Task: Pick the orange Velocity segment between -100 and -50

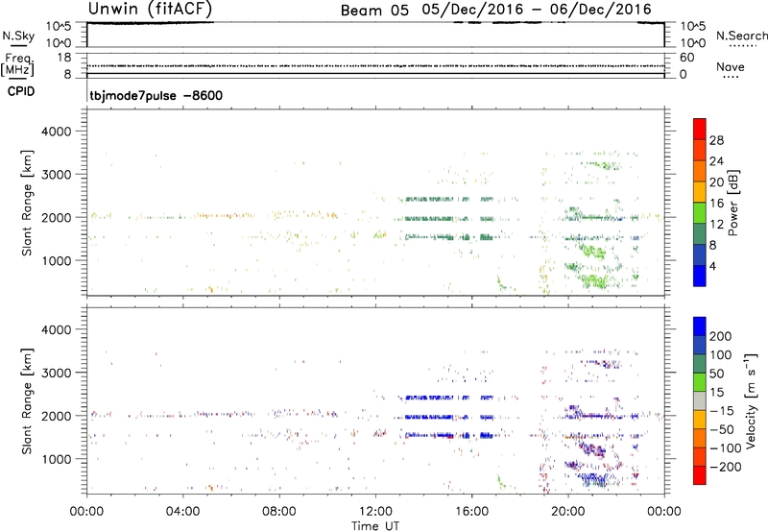Action: [x=700, y=438]
